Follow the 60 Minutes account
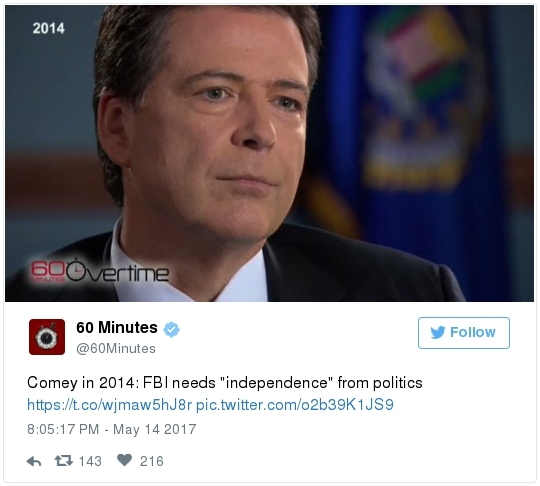 tap(464, 333)
